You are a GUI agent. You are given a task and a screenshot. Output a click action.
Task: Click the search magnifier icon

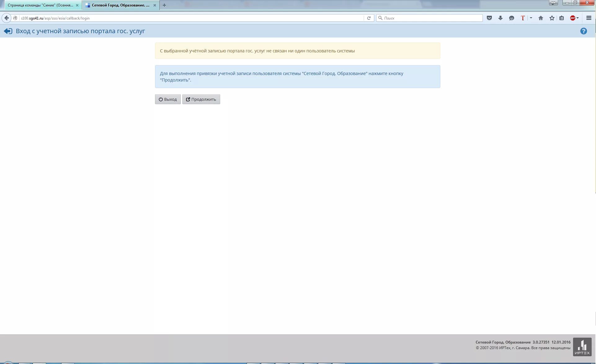[x=380, y=18]
